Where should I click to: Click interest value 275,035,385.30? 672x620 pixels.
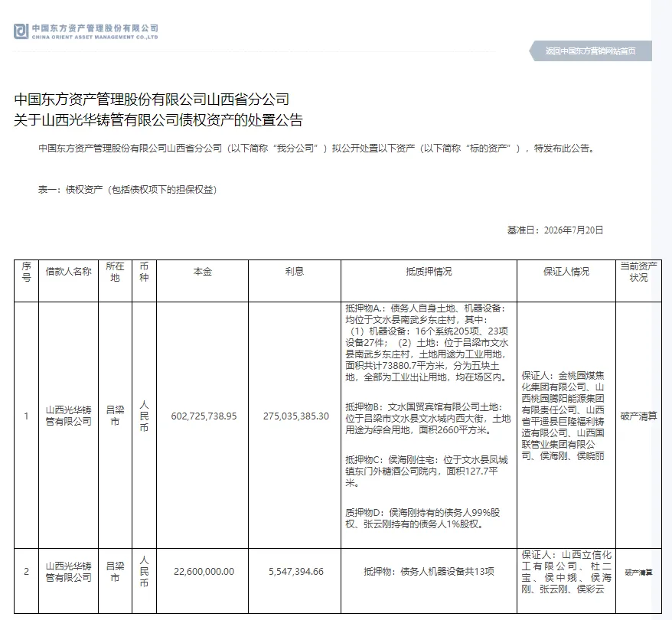click(296, 416)
